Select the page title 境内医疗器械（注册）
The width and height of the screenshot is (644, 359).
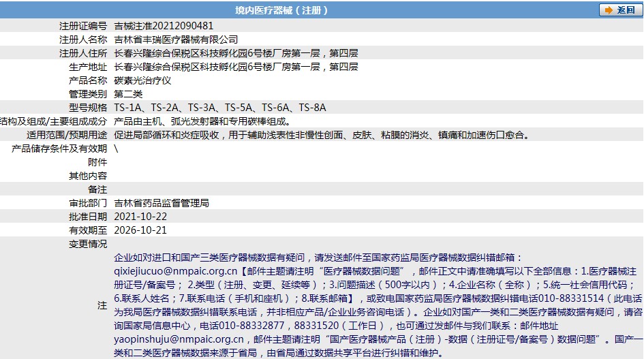(x=281, y=10)
